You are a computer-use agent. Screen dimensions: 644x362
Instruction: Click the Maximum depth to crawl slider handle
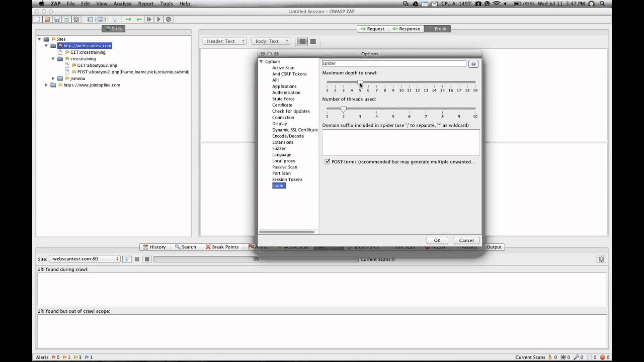pyautogui.click(x=360, y=82)
